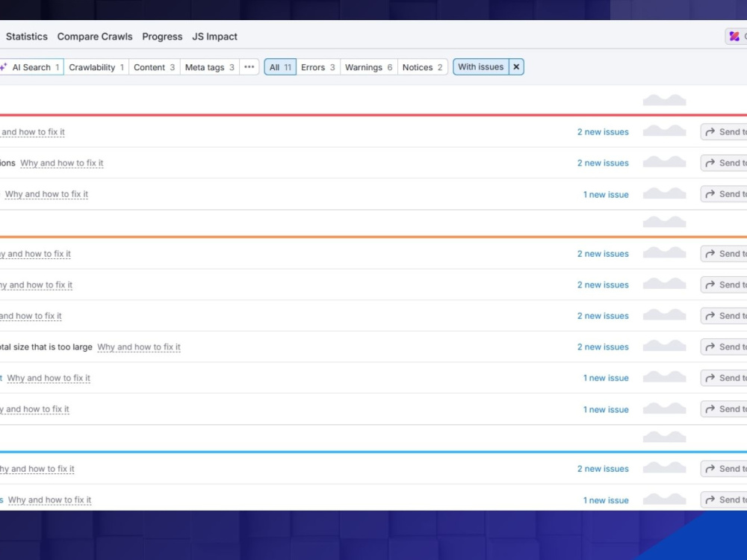The image size is (747, 560).
Task: Open 'Why and how to fix it' in 'ions' row
Action: [62, 163]
